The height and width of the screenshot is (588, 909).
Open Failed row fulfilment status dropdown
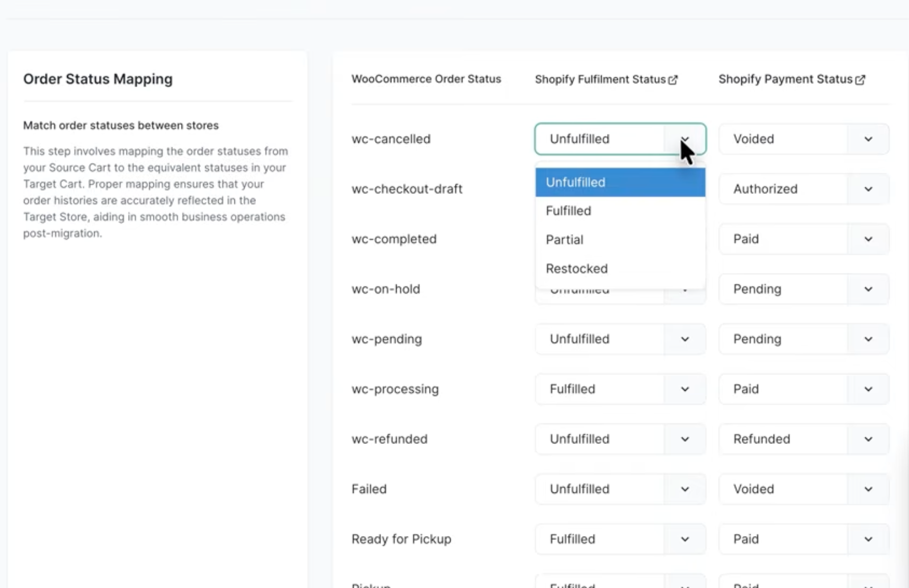click(x=620, y=489)
